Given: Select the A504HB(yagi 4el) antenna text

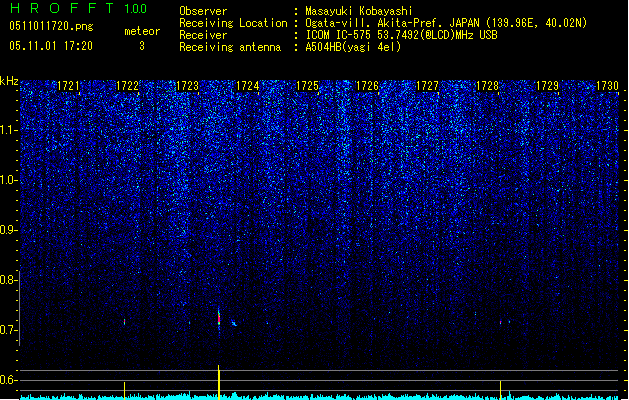Looking at the screenshot, I should pos(353,47).
